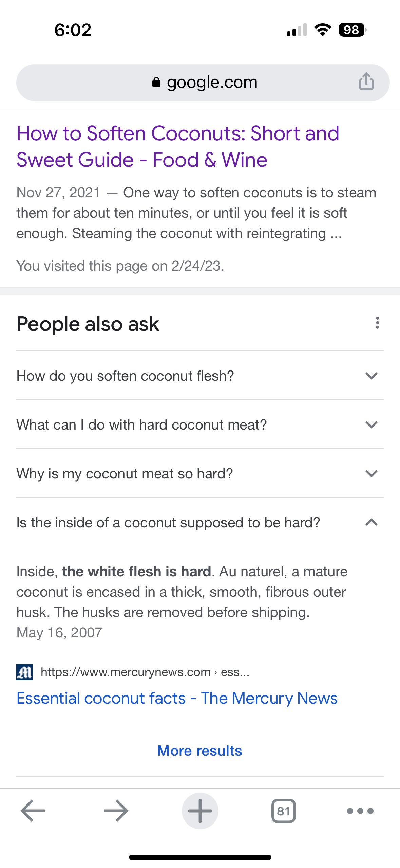Tap the google.com address bar
This screenshot has width=400, height=868.
212,82
